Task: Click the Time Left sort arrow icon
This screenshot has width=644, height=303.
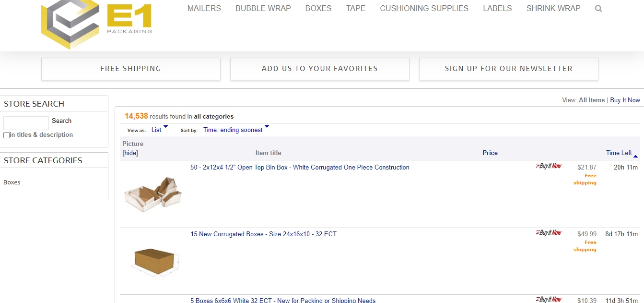Action: 636,156
